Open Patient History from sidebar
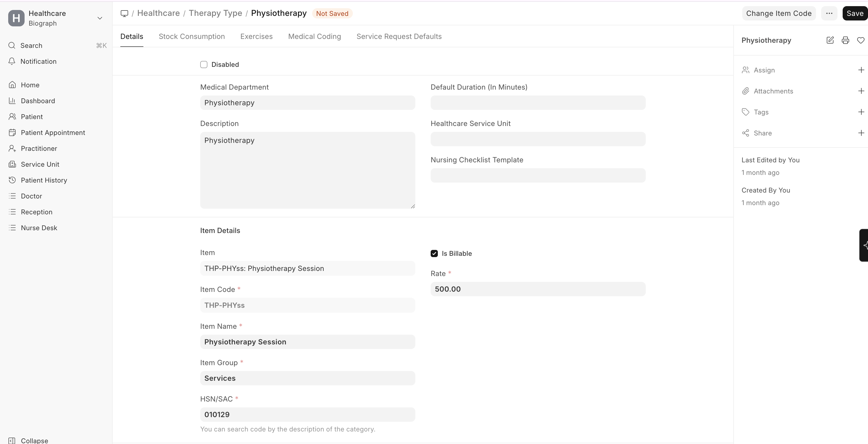Screen dimensions: 868x444 point(44,180)
